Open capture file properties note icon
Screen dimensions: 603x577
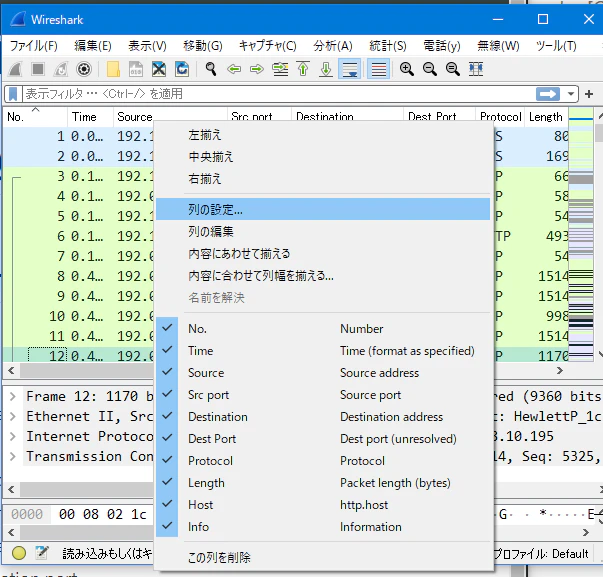42,553
